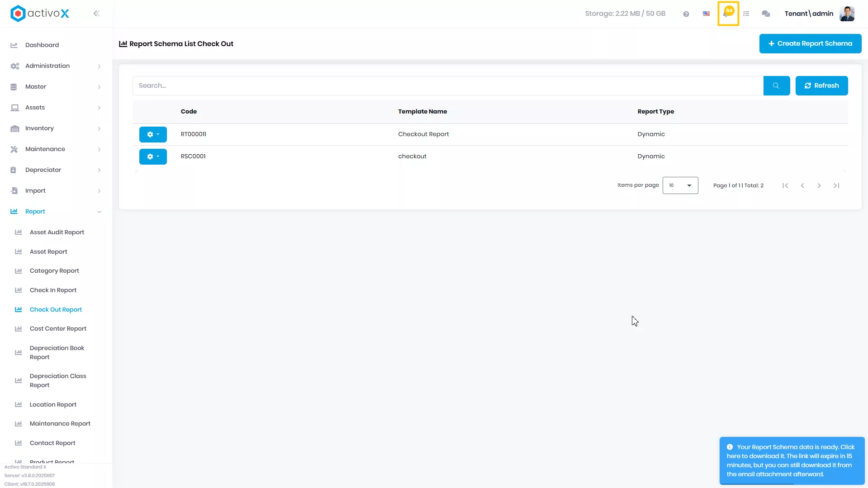Collapse the Report menu chevron
The width and height of the screenshot is (868, 488).
pos(99,212)
